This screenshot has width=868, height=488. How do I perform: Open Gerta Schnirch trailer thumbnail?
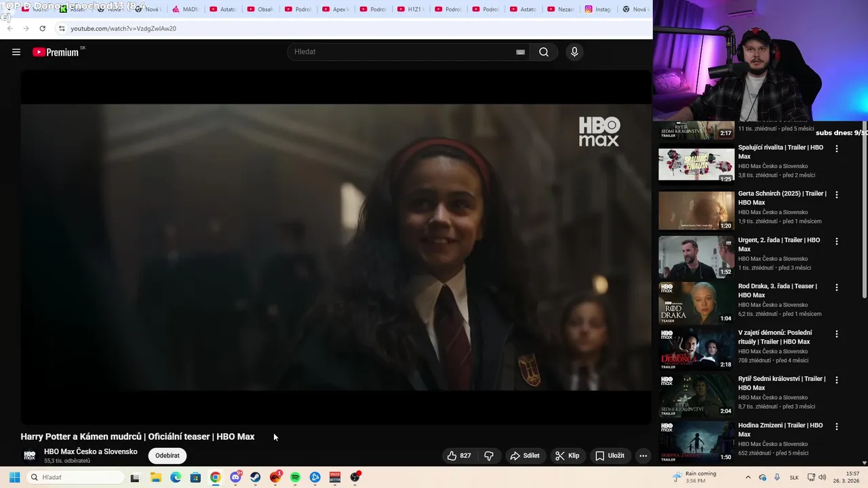(696, 211)
